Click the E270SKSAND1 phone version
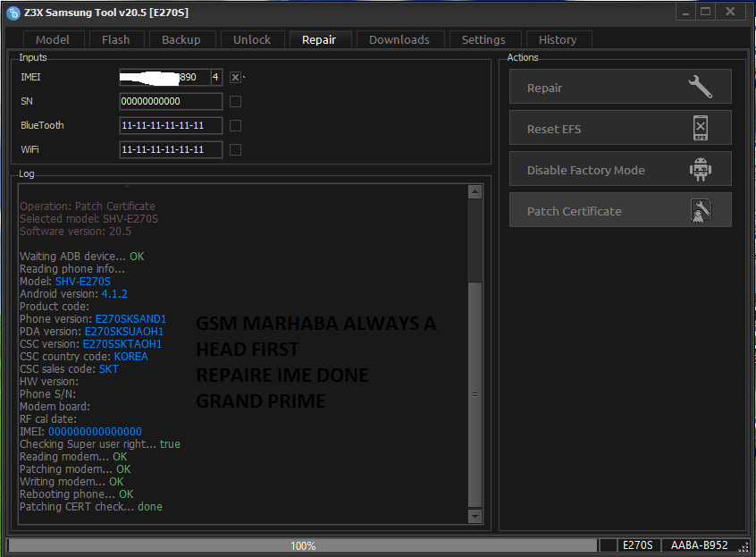 [x=130, y=319]
